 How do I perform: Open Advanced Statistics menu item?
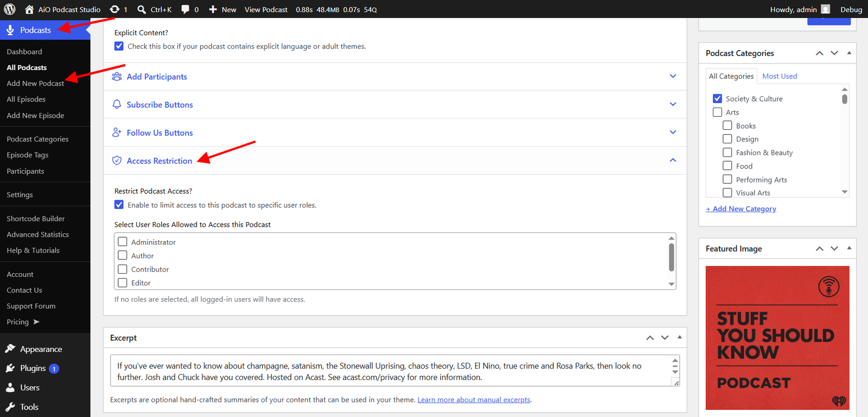click(38, 235)
